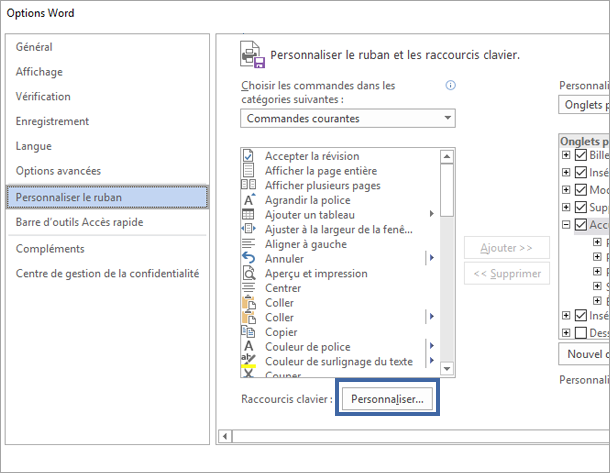Screen dimensions: 610x473
Task: Choose the Afficher plusieurs pages icon
Action: [249, 184]
